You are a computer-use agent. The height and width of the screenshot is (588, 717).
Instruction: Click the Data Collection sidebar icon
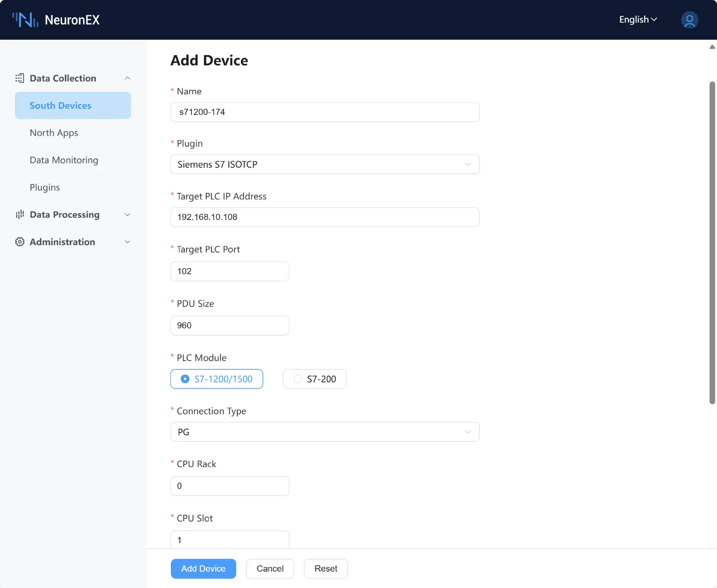20,78
